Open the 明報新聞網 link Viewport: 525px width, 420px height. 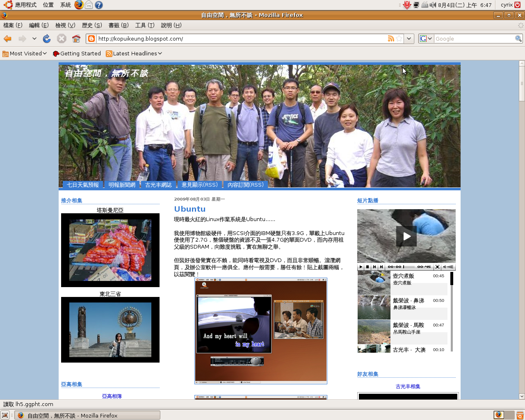tap(122, 185)
